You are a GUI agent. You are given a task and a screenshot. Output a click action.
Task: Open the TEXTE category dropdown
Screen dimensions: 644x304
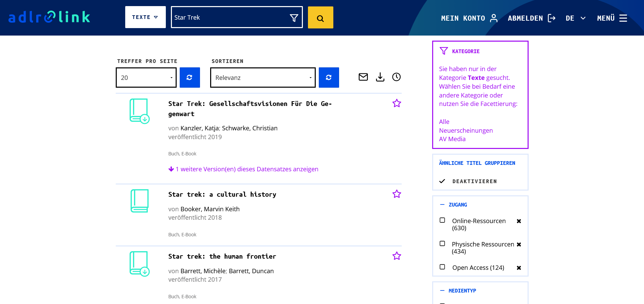[x=146, y=17]
